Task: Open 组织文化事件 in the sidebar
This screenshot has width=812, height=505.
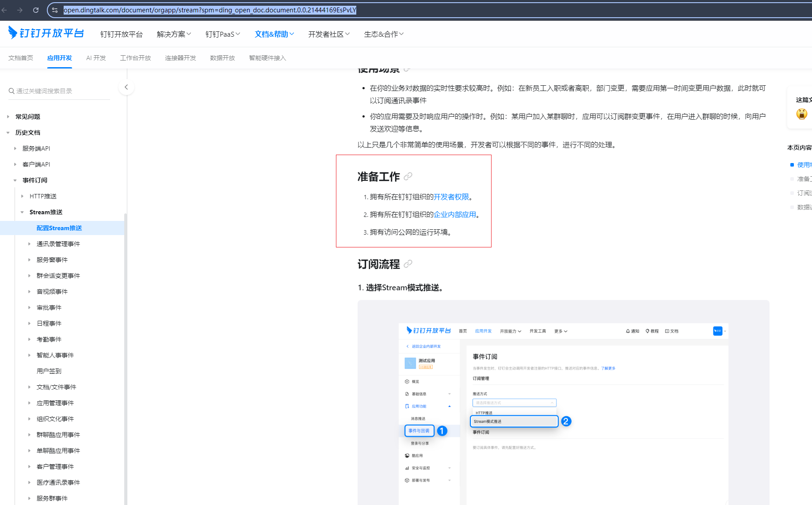Action: click(55, 419)
